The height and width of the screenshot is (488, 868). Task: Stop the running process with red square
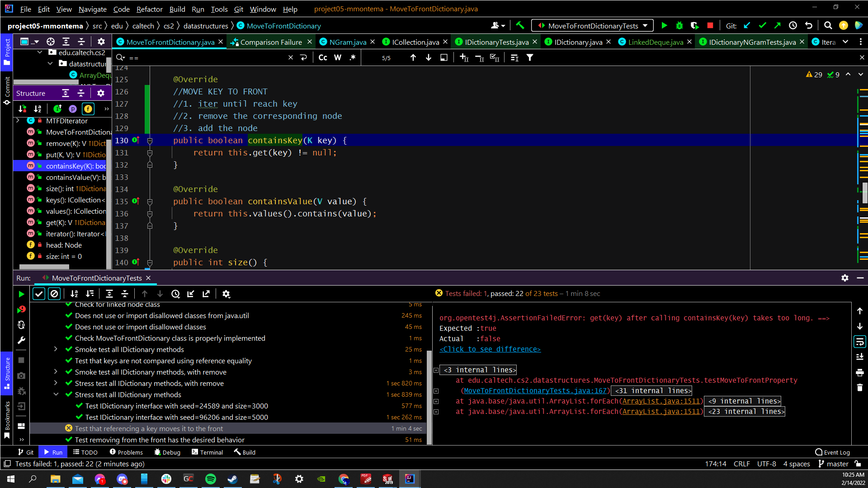(x=710, y=26)
